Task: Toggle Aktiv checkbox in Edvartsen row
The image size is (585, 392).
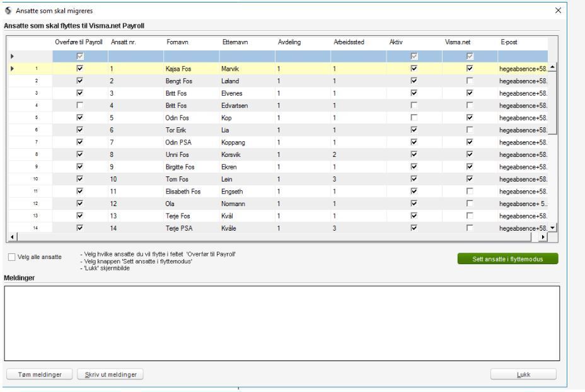Action: [x=414, y=105]
